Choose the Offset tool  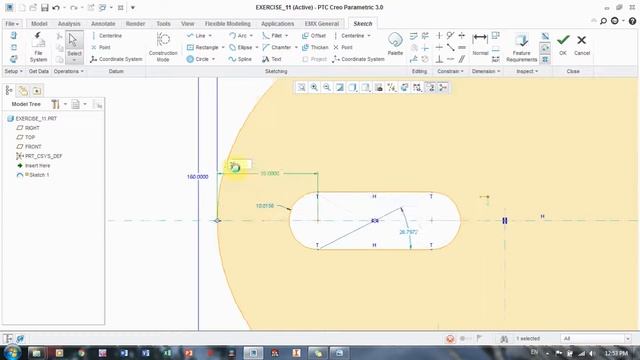[x=314, y=36]
